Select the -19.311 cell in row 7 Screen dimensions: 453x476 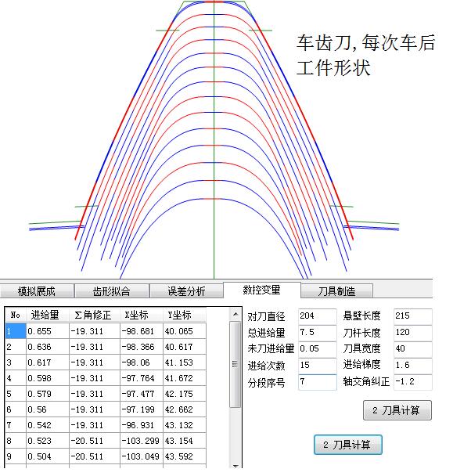coord(95,425)
